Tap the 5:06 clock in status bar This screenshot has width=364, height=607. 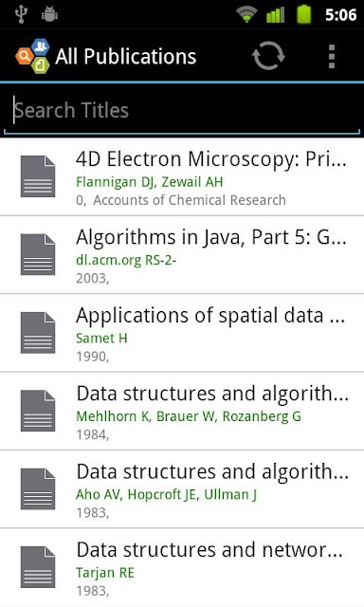pos(340,15)
